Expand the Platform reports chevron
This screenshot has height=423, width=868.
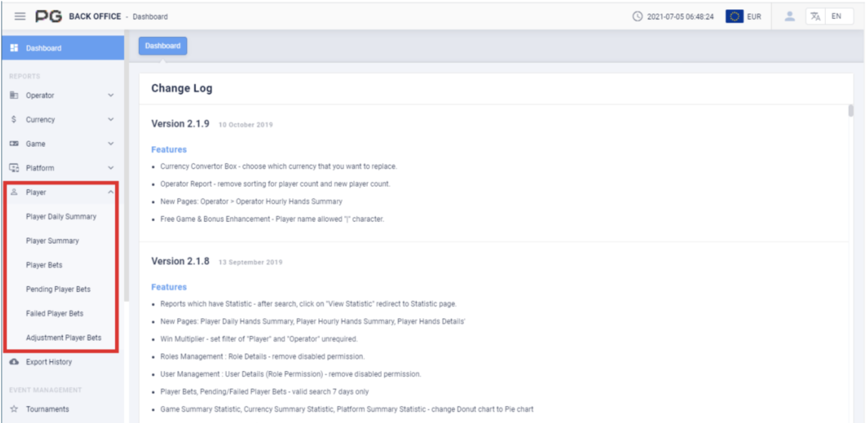point(111,168)
